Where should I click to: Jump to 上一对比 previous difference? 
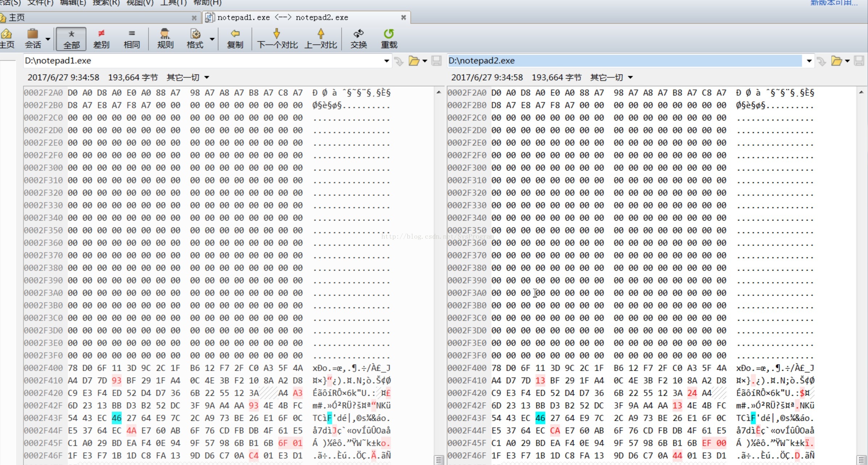coord(321,39)
